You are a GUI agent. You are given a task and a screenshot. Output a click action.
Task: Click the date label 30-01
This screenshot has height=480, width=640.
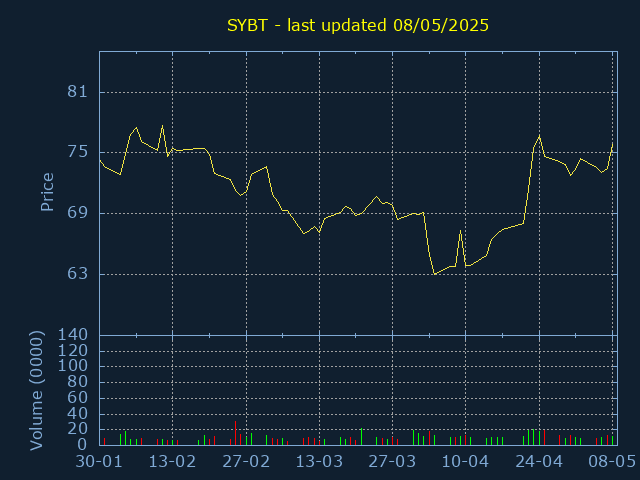click(x=99, y=462)
